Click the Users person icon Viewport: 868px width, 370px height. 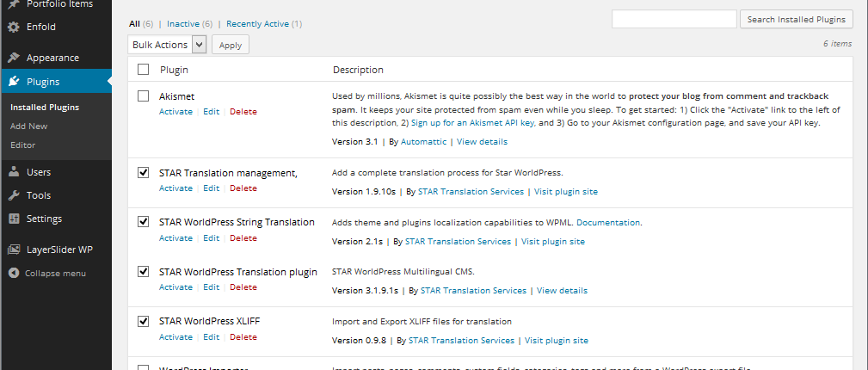14,172
